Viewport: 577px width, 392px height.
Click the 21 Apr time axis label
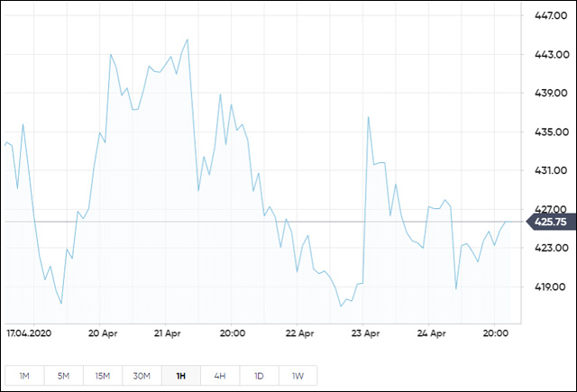168,333
